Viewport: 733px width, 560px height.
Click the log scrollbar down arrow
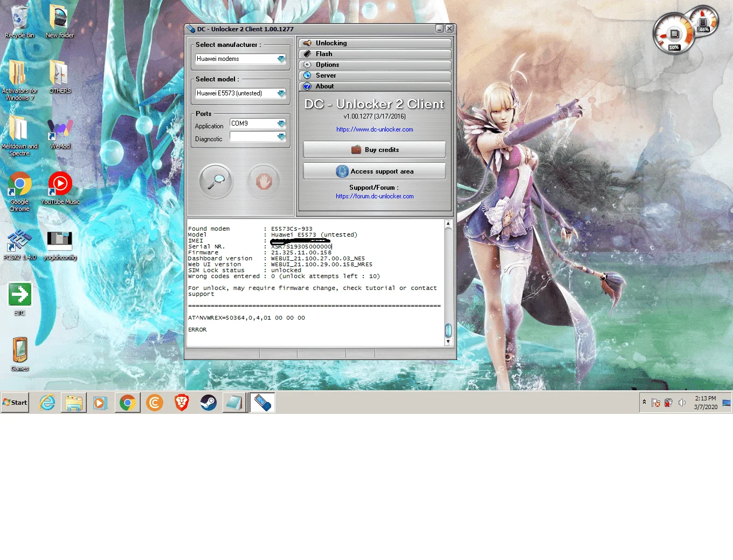coord(448,341)
